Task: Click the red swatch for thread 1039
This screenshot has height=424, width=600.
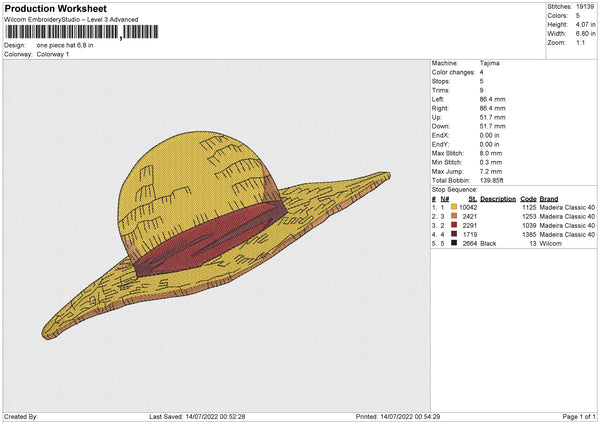Action: coord(454,225)
